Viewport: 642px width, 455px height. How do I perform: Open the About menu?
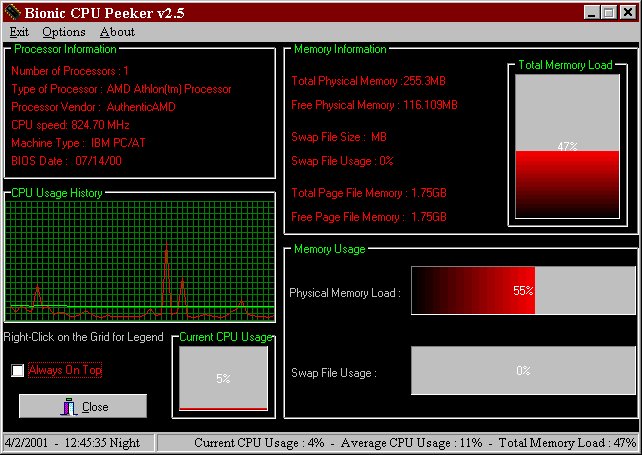pyautogui.click(x=117, y=32)
